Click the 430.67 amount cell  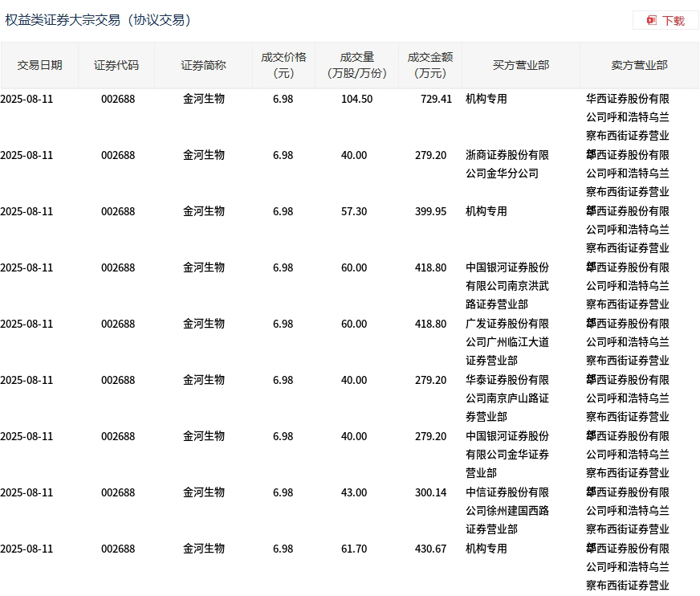[431, 549]
